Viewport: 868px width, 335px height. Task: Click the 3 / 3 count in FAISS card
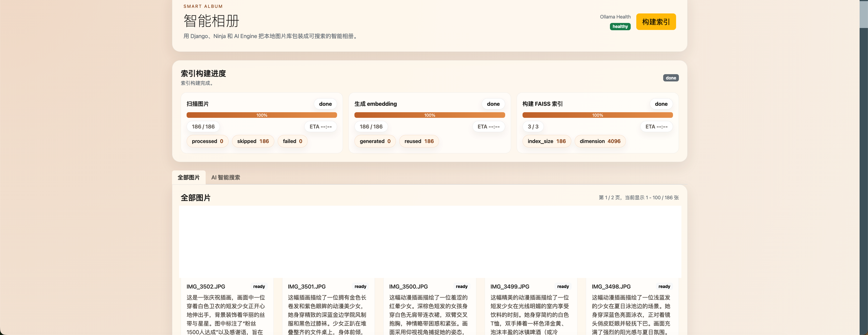[533, 127]
